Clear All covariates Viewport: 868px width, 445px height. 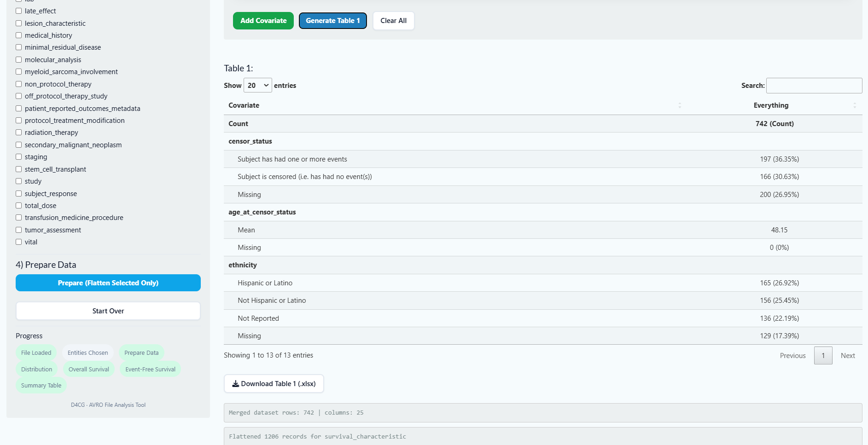393,21
